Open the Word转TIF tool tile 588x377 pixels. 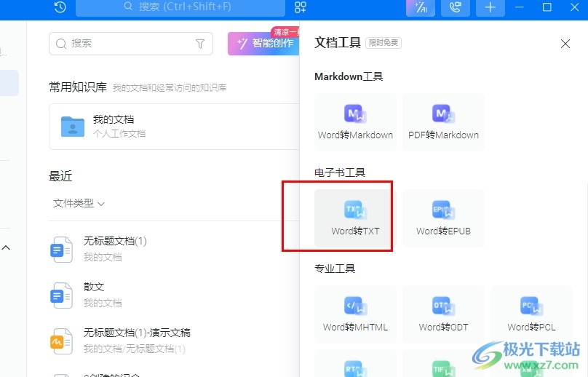443,364
